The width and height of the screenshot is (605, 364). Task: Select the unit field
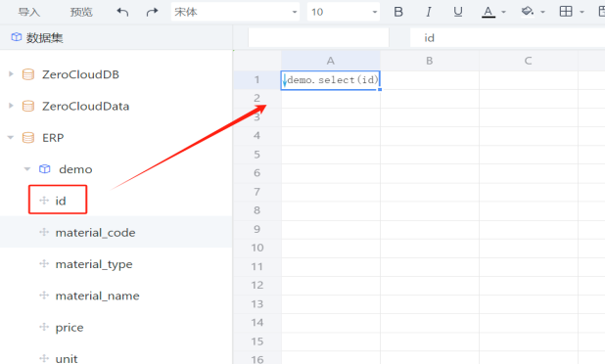pos(67,359)
